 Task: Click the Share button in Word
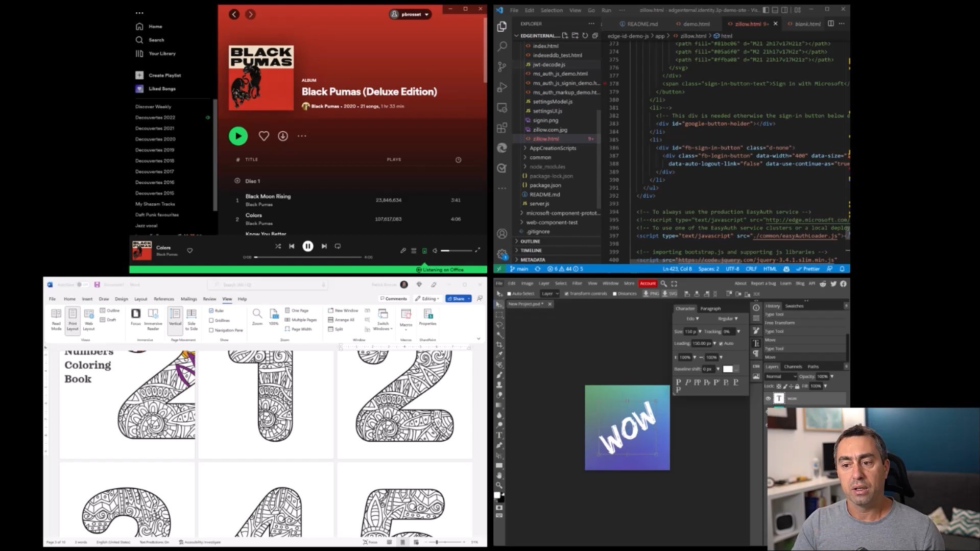click(458, 299)
